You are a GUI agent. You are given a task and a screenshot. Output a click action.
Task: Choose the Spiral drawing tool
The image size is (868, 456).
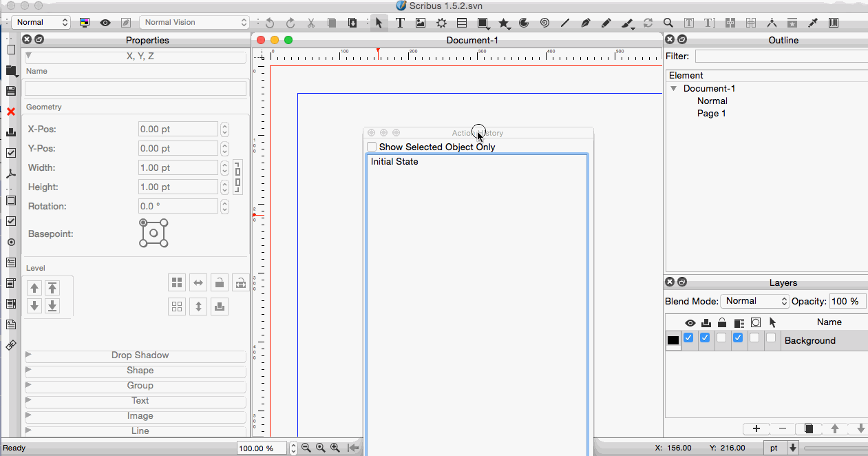pyautogui.click(x=544, y=23)
